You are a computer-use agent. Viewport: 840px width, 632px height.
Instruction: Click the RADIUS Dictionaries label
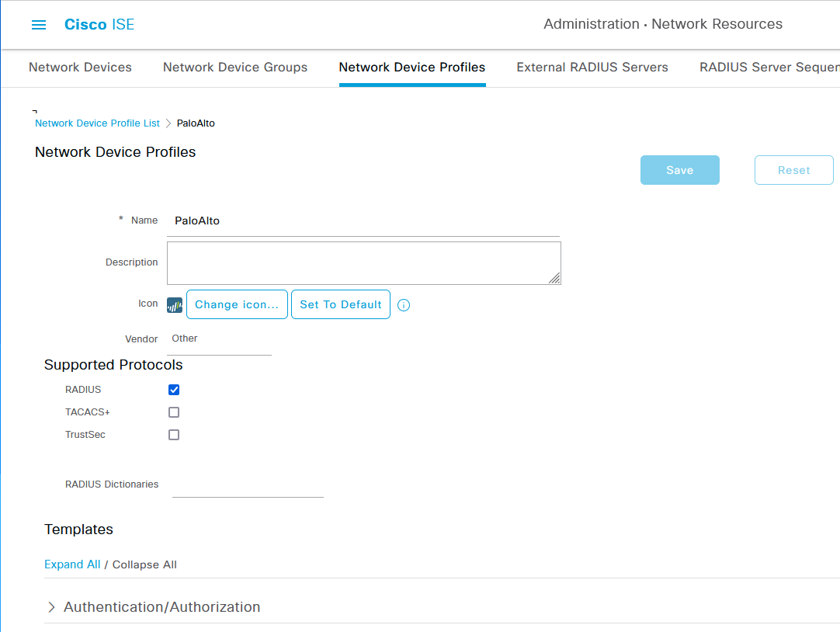click(112, 484)
